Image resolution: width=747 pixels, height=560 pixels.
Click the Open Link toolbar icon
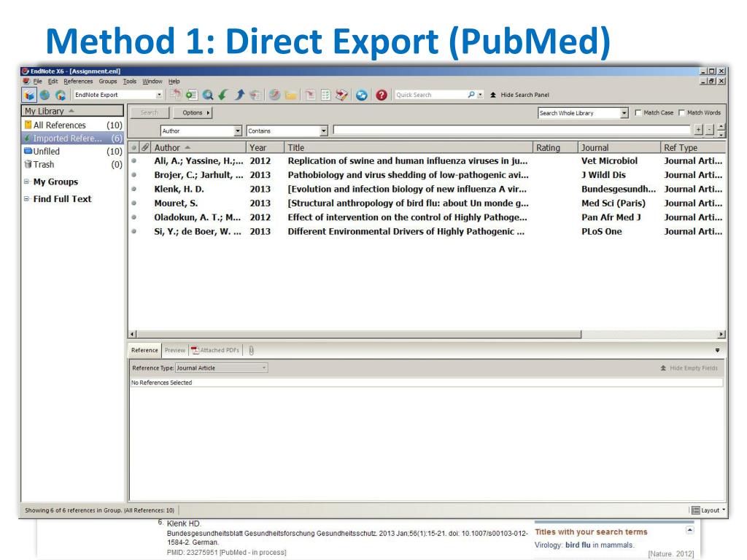pyautogui.click(x=274, y=95)
